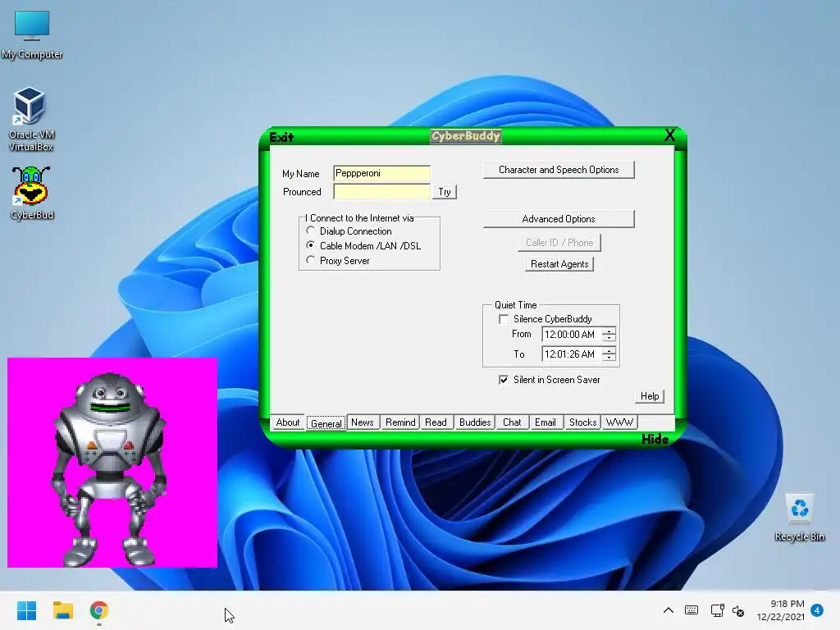Image resolution: width=840 pixels, height=630 pixels.
Task: Open the notification count badge
Action: (x=817, y=610)
